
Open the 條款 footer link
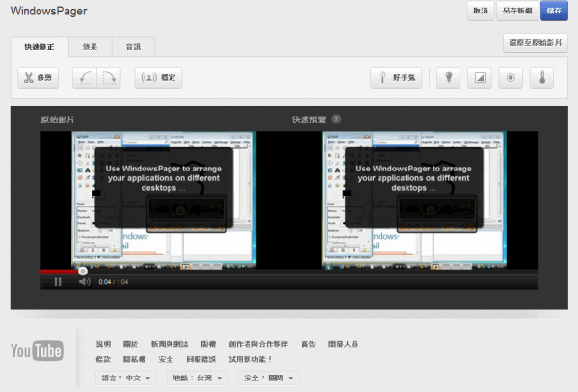[x=103, y=359]
